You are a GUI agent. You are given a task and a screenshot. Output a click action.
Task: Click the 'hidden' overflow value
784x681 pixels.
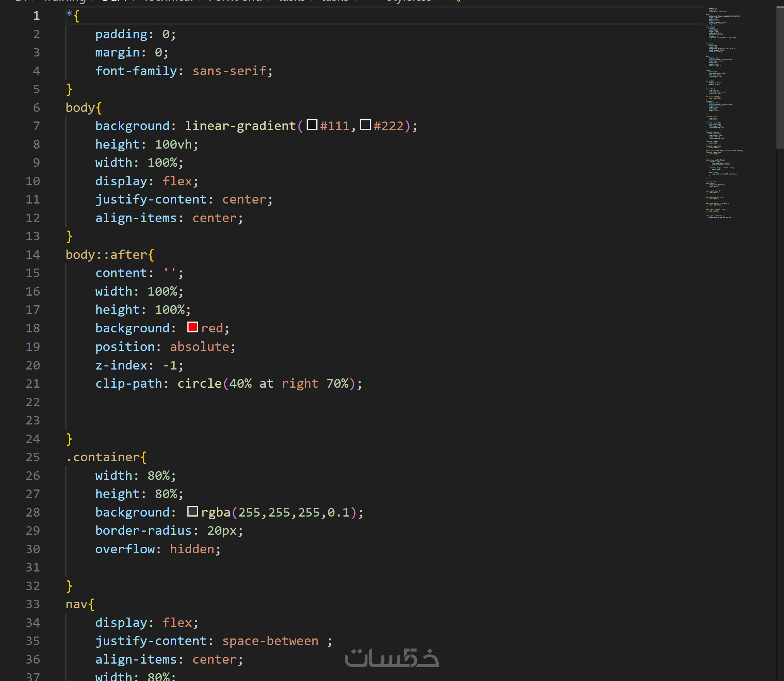pos(192,549)
